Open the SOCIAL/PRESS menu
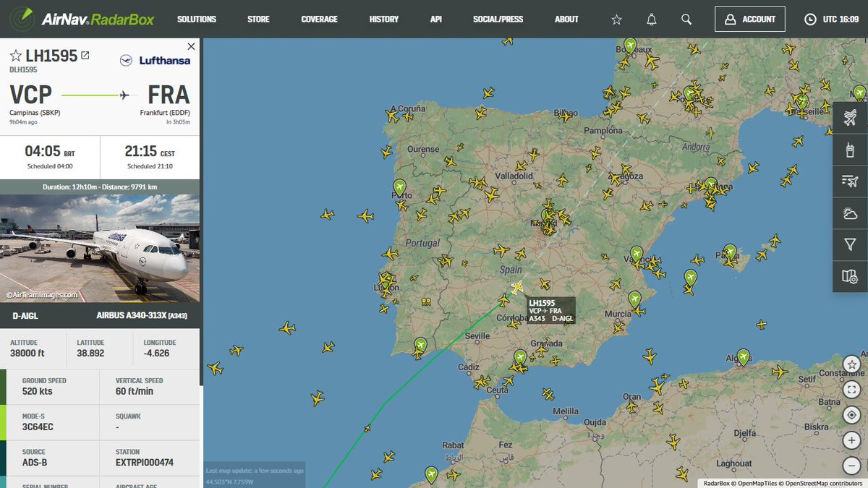This screenshot has height=488, width=868. click(x=498, y=20)
